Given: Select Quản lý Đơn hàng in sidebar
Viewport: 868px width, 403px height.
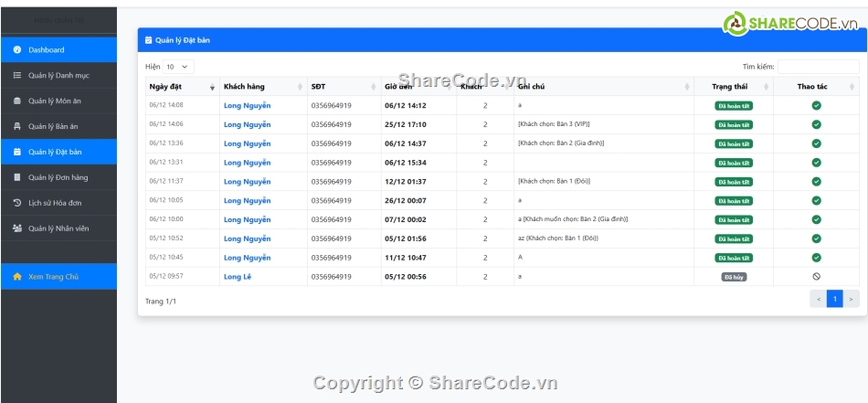Looking at the screenshot, I should tap(58, 177).
